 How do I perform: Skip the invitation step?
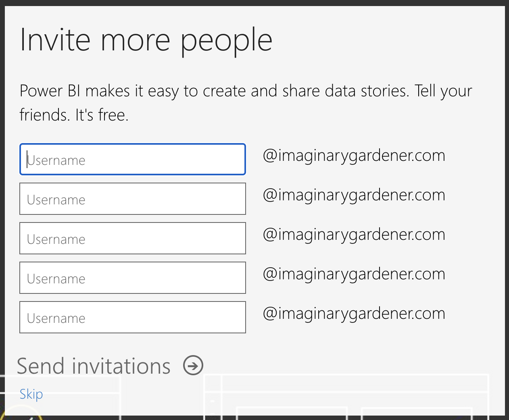tap(31, 394)
